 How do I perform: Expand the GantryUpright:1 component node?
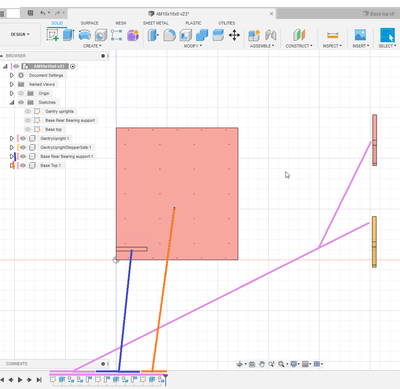[12, 138]
